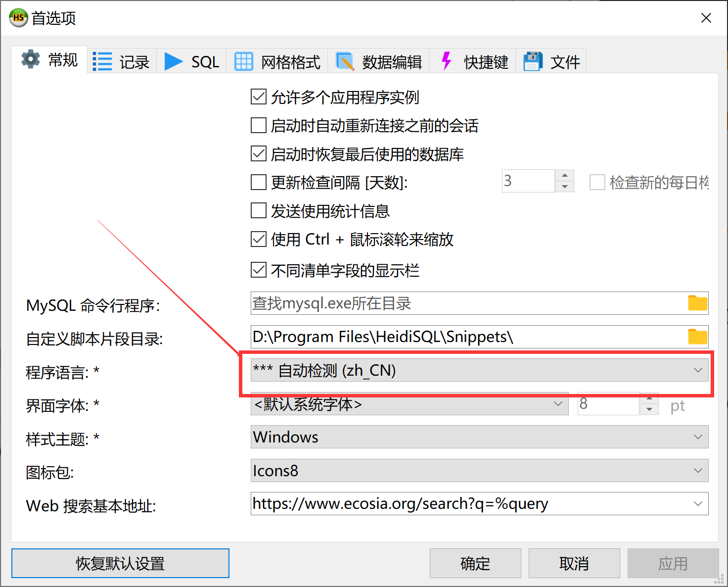Open the 图标包 Icons8 dropdown
The image size is (728, 587).
[479, 470]
